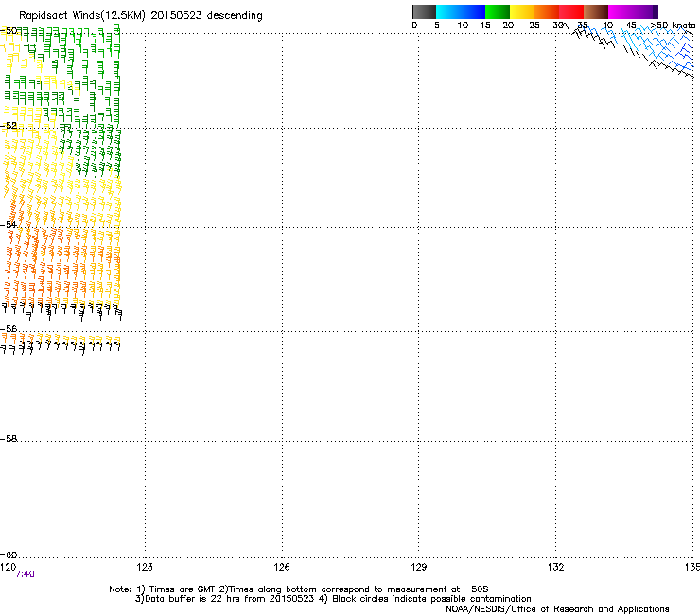
Task: Click the note line starting "Note: 1) Times are GMT"
Action: pos(299,589)
